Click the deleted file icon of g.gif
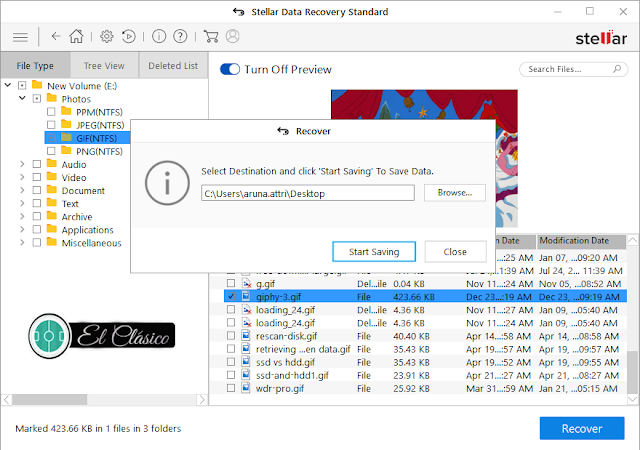Screen dimensions: 640x450 (246, 283)
